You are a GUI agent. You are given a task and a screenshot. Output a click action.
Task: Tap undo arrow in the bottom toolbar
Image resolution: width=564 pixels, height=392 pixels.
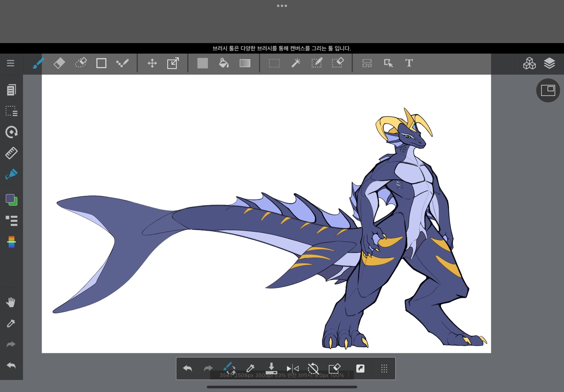click(188, 368)
